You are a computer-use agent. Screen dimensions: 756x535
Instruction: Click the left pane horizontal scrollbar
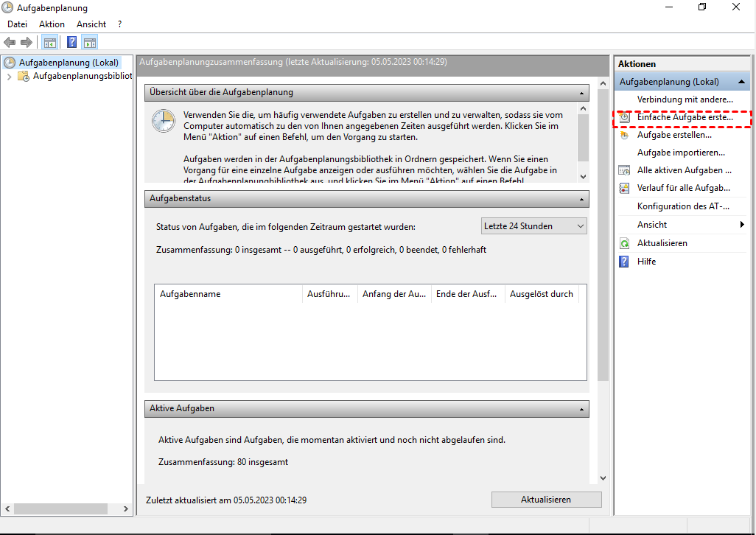(x=66, y=508)
